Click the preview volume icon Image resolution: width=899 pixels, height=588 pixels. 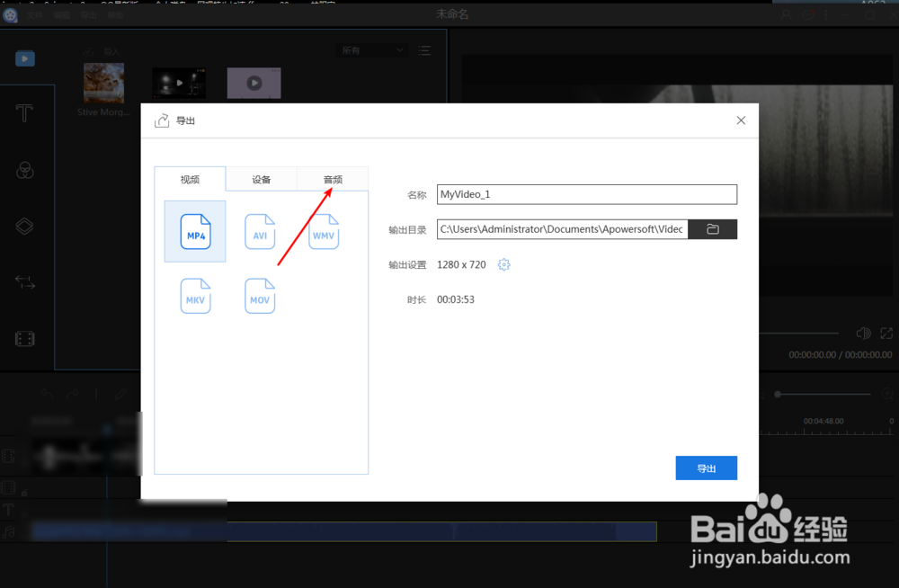tap(863, 334)
